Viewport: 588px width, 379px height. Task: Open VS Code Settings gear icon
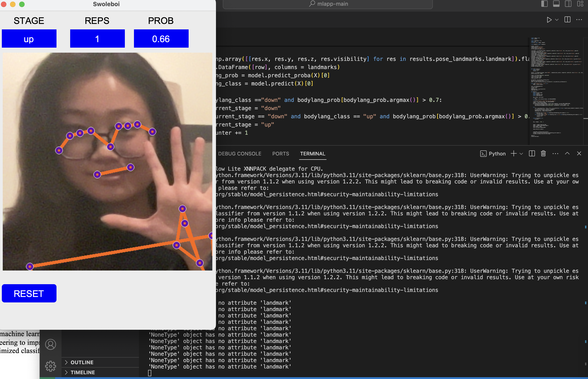(50, 366)
